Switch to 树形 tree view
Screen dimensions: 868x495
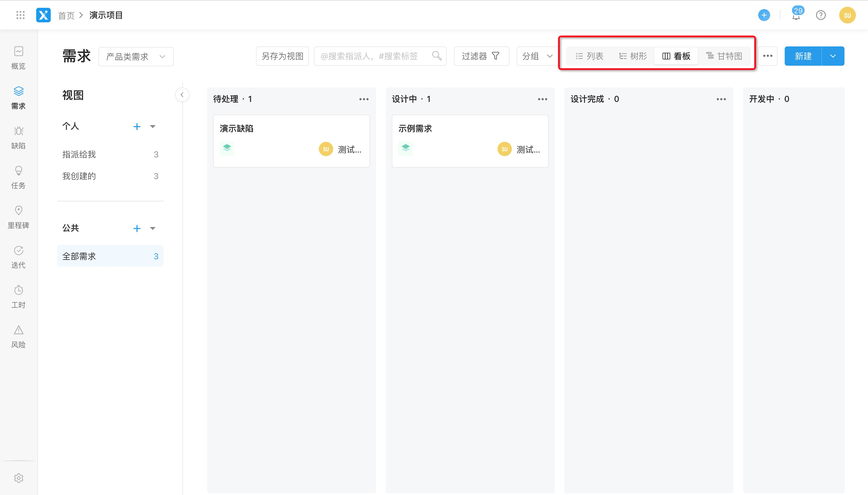pos(633,56)
